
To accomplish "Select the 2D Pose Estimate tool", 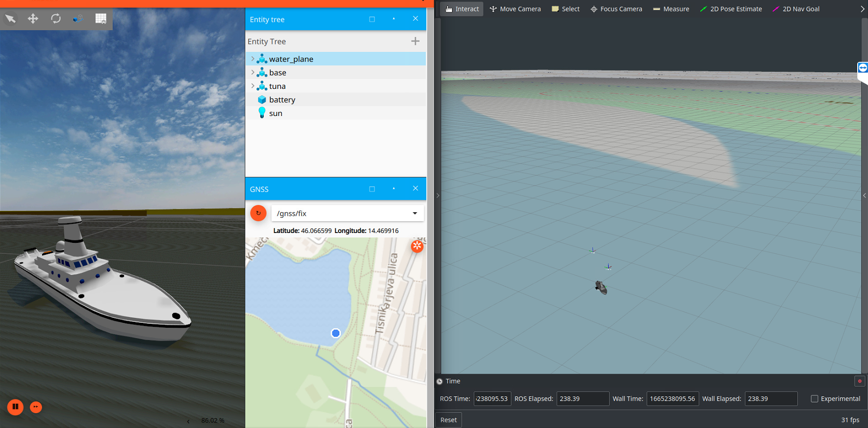I will 731,9.
